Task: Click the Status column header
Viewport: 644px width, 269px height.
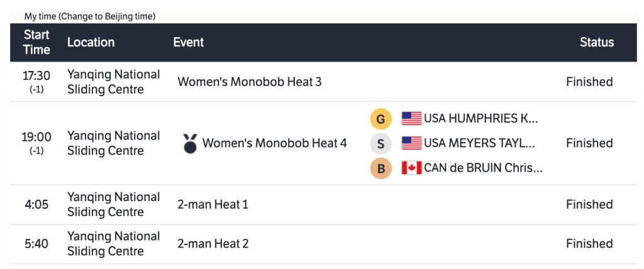Action: pyautogui.click(x=597, y=42)
